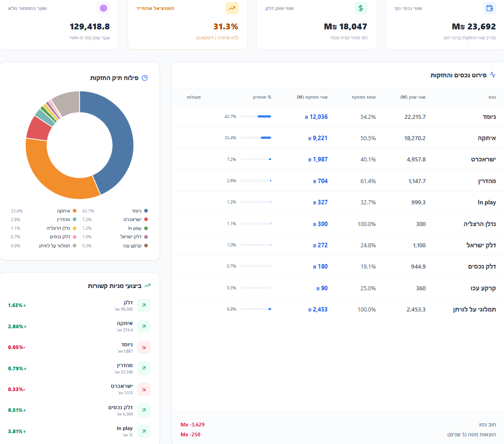Screen dimensions: 504x444
Task: Click the orange trend icon on פוטנציאל אפסייד card
Action: coord(232,8)
